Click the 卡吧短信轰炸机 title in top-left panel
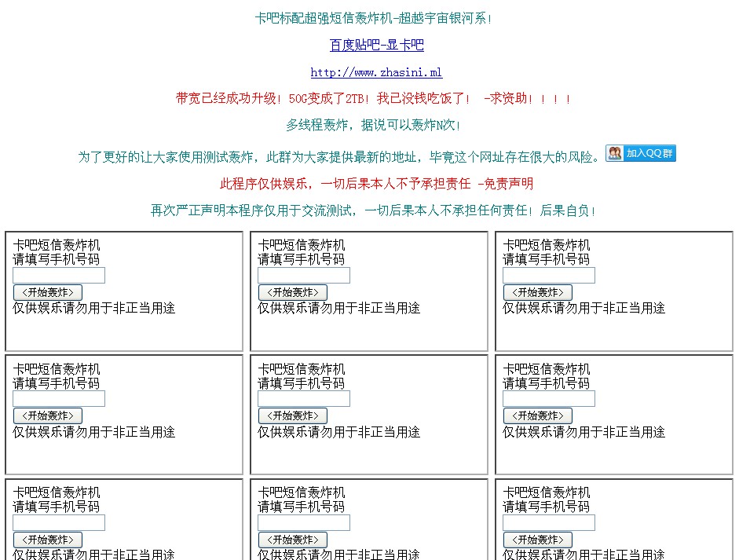This screenshot has width=739, height=560. click(57, 245)
